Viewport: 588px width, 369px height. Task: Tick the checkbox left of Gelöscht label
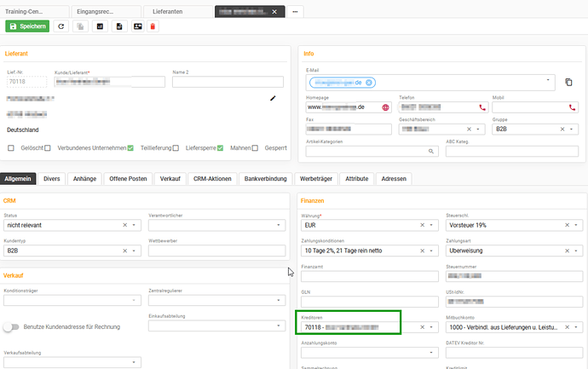point(11,148)
